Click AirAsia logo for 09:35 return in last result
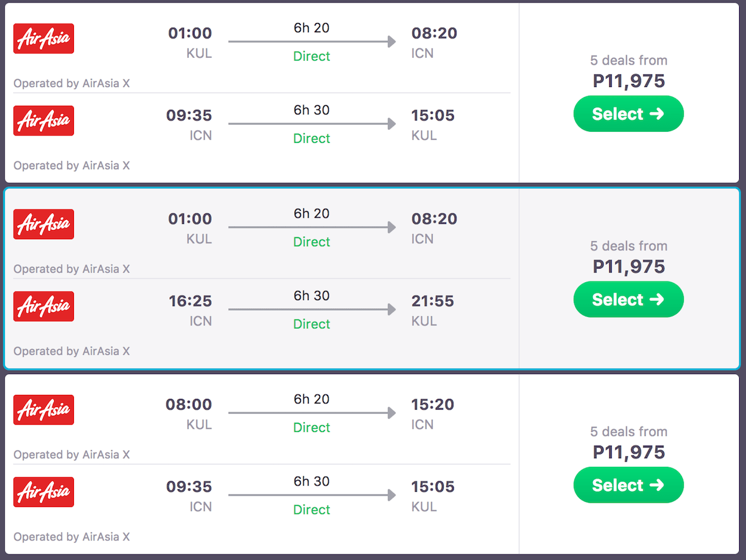The width and height of the screenshot is (746, 560). (44, 492)
